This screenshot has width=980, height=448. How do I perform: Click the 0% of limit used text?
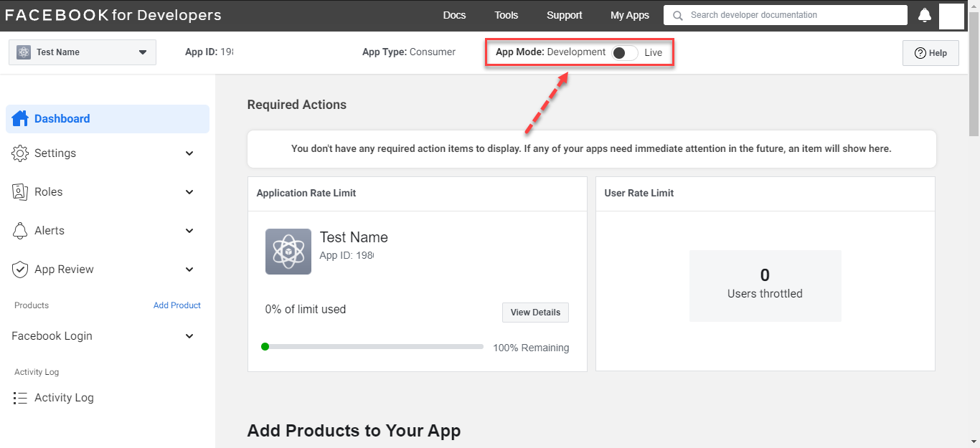click(306, 310)
